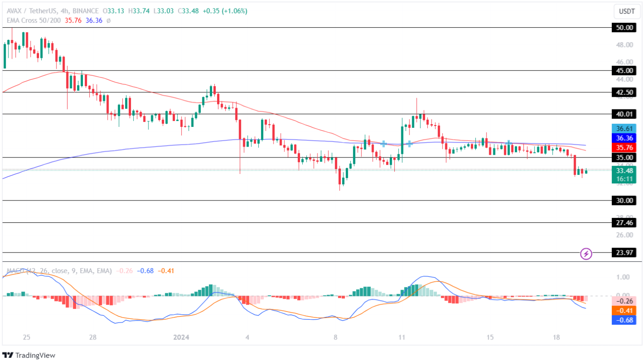Click the blue -0.68 MACD axis tag
The height and width of the screenshot is (361, 644).
pos(624,320)
